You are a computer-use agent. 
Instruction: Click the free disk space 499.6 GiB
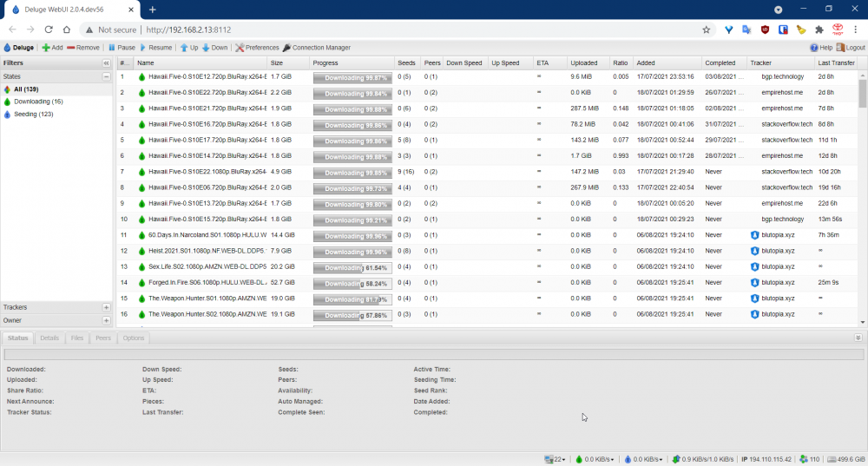coord(845,459)
